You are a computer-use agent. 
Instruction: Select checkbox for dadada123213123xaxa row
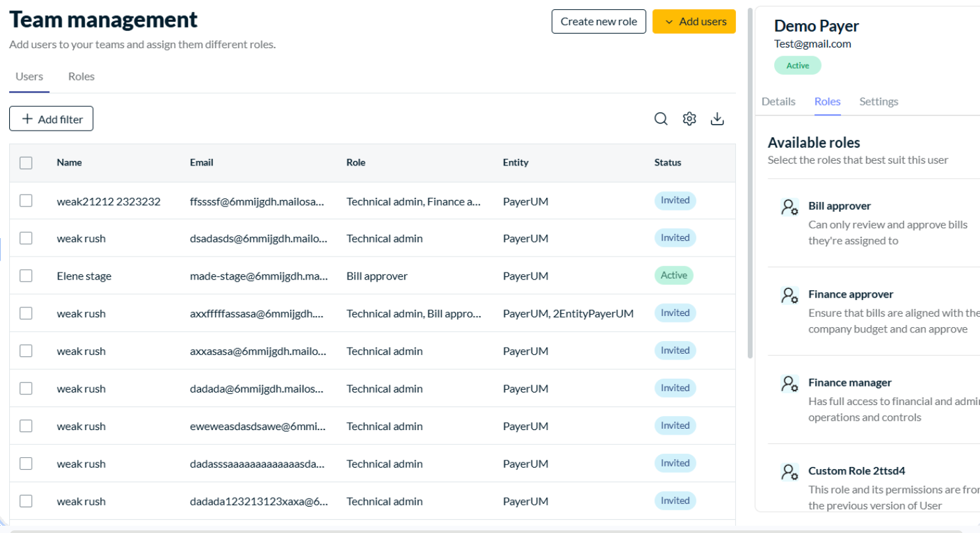pyautogui.click(x=26, y=501)
